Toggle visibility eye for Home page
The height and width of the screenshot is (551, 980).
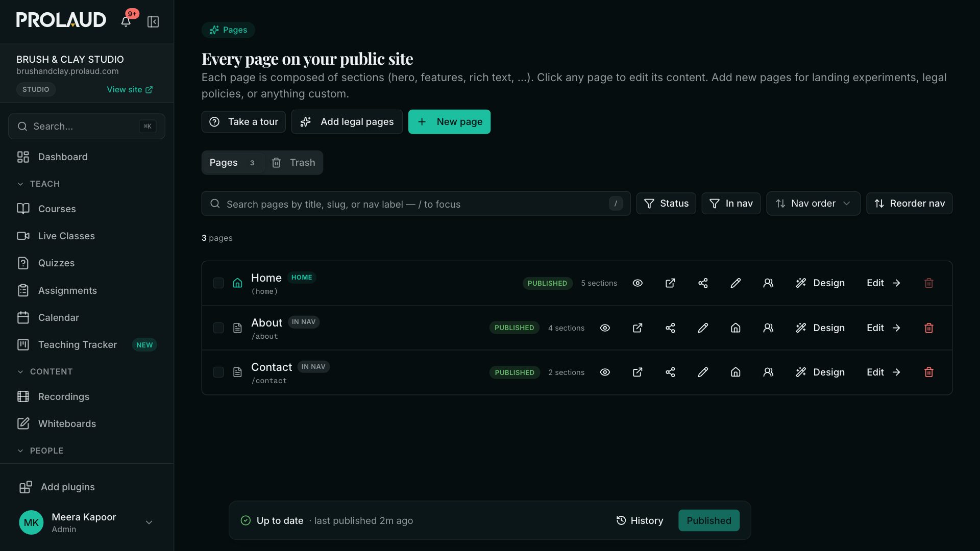pos(638,283)
